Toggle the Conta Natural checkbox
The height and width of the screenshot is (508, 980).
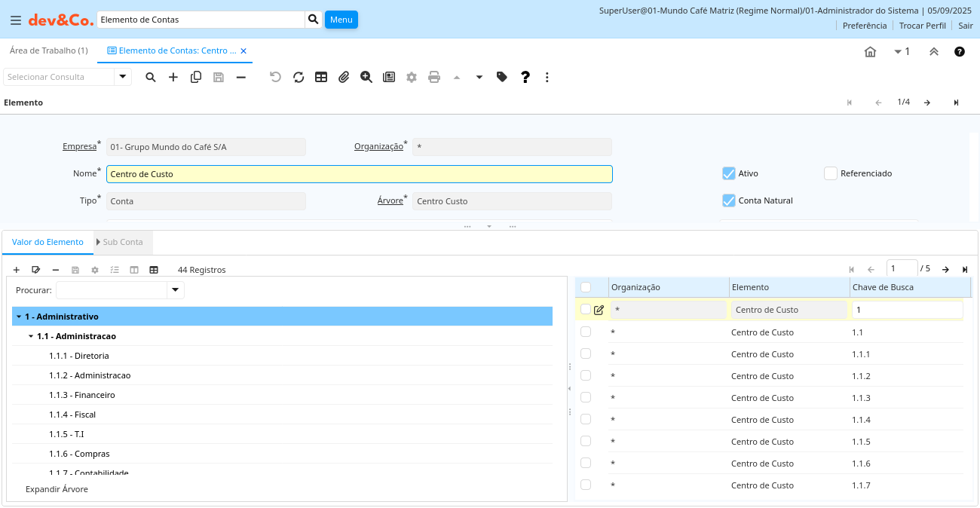tap(728, 200)
